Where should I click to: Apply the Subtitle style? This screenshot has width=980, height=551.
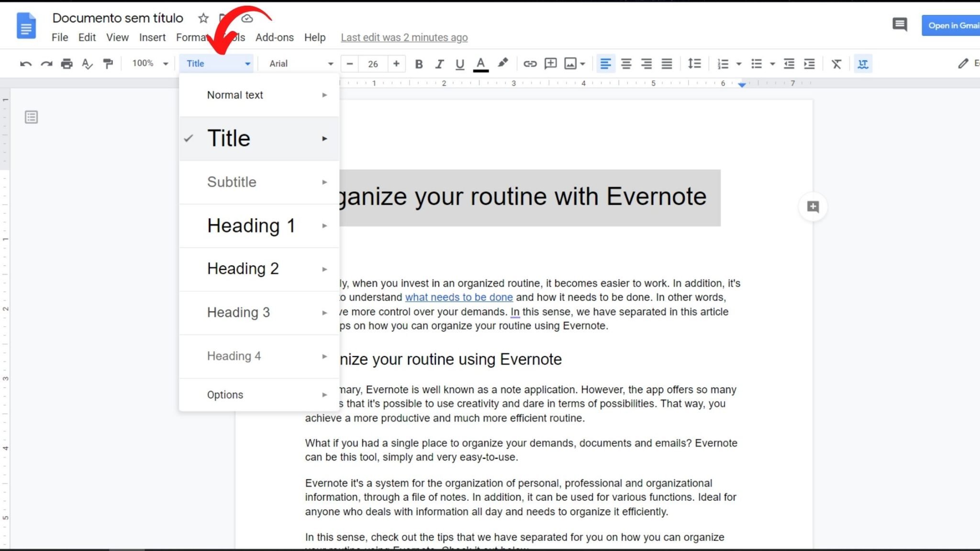[x=259, y=182]
